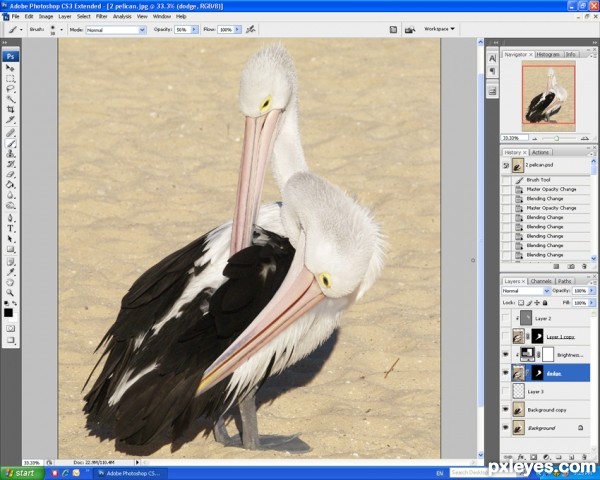Open the Filter menu

pyautogui.click(x=101, y=16)
